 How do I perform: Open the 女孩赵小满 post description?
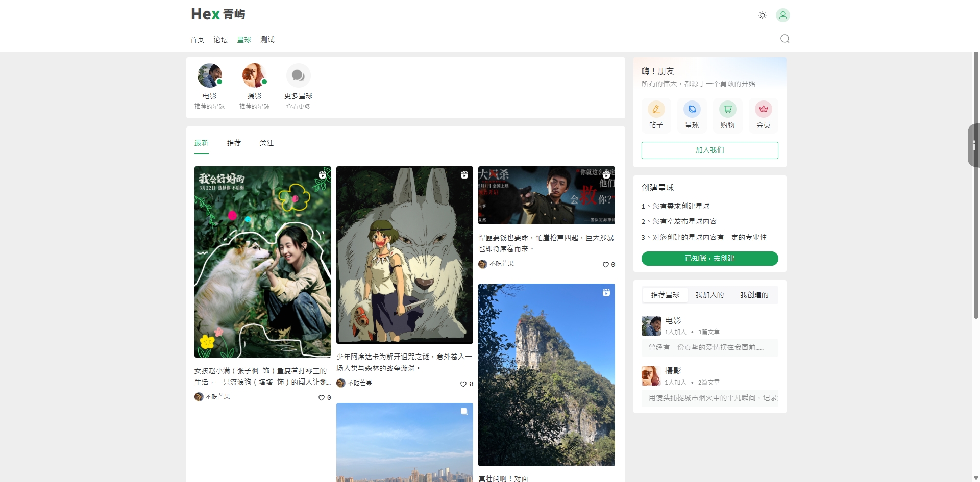[x=263, y=376]
